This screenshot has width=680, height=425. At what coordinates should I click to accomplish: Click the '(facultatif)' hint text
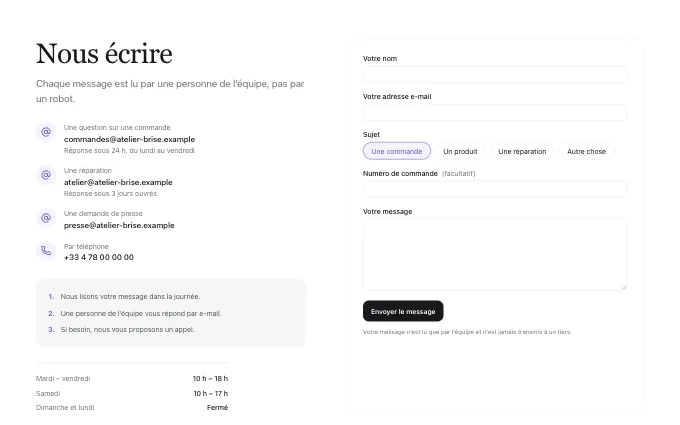tap(458, 173)
